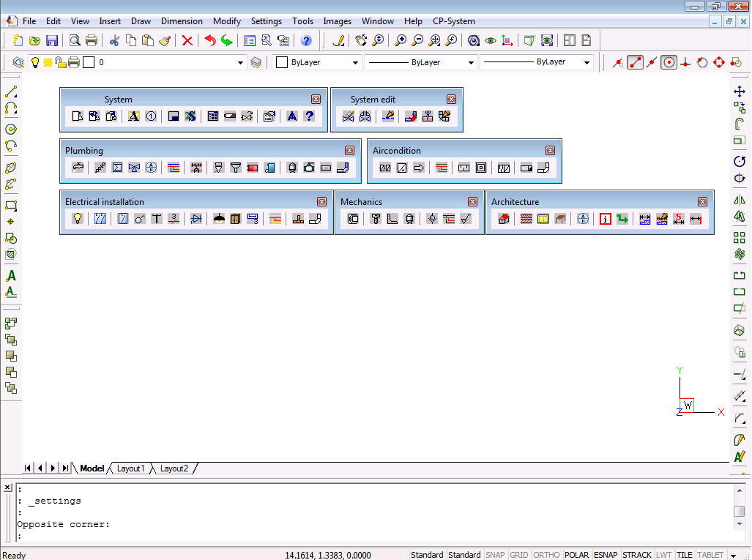The width and height of the screenshot is (752, 560).
Task: Click the question mark icon in System toolbar
Action: tap(309, 116)
